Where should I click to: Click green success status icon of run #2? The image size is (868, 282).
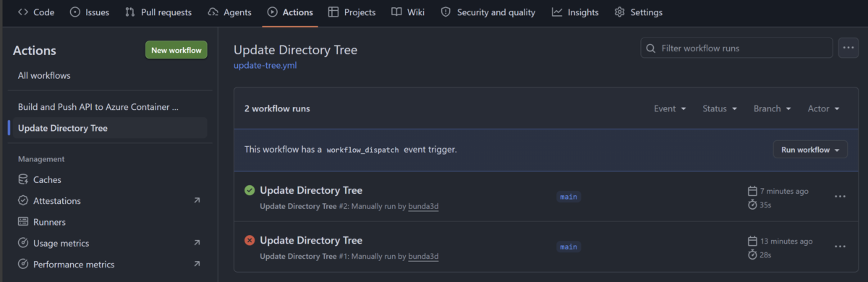click(250, 190)
